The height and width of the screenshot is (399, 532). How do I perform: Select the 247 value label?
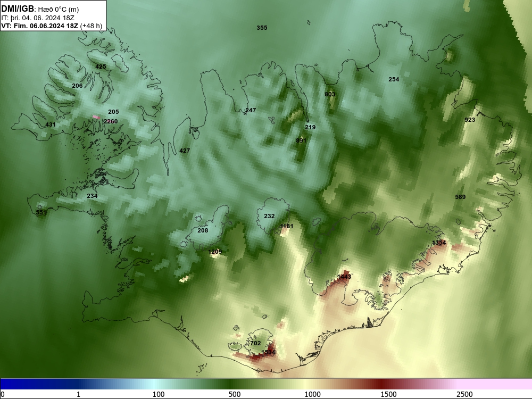point(251,110)
